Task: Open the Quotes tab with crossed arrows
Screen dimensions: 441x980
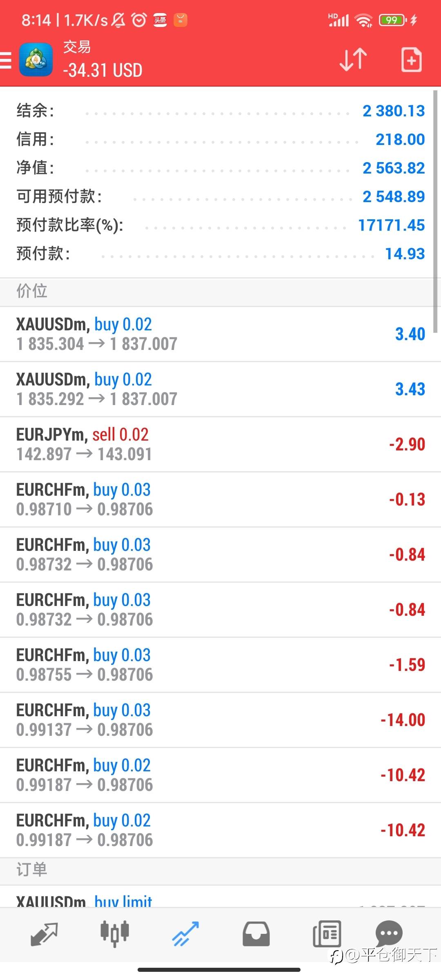Action: pos(44,933)
